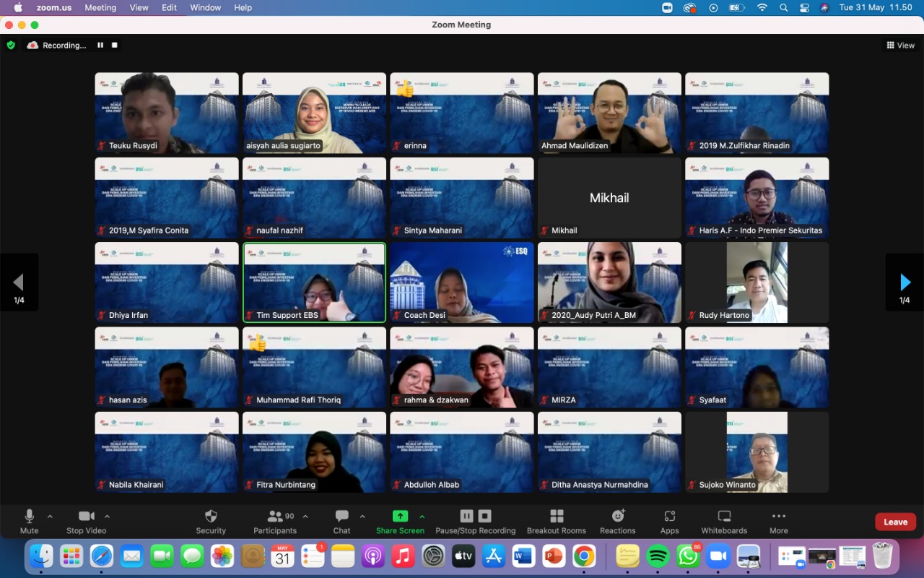This screenshot has width=924, height=578.
Task: Open Whiteboards
Action: [x=724, y=517]
